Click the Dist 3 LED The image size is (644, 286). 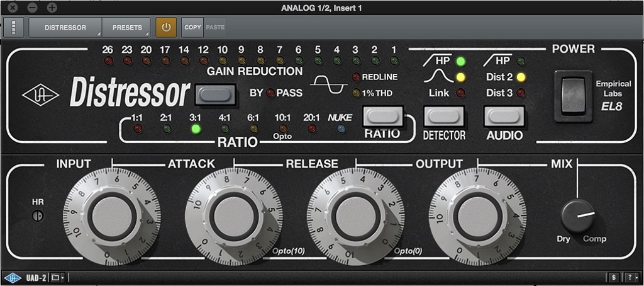(521, 93)
